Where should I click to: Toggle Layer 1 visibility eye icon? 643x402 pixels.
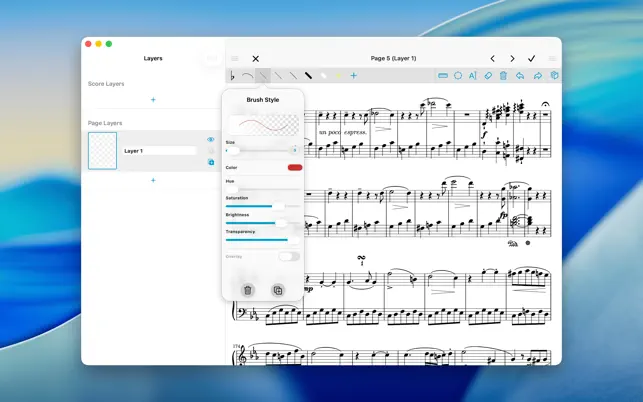pyautogui.click(x=211, y=139)
